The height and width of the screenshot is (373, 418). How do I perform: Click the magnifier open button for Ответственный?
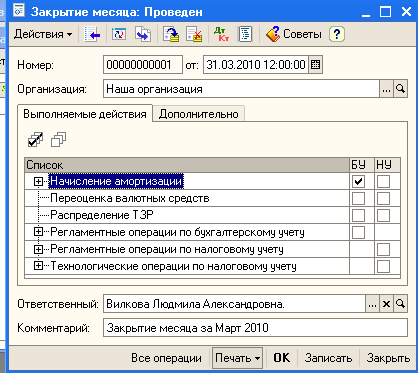[400, 304]
